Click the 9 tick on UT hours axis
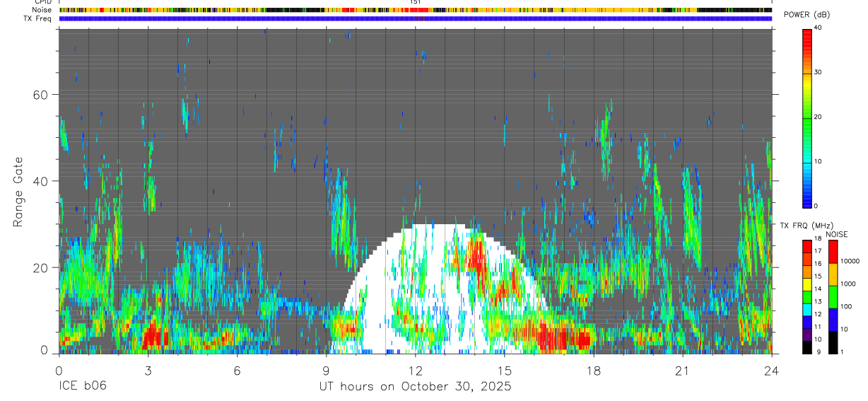This screenshot has height=401, width=868. coord(326,370)
